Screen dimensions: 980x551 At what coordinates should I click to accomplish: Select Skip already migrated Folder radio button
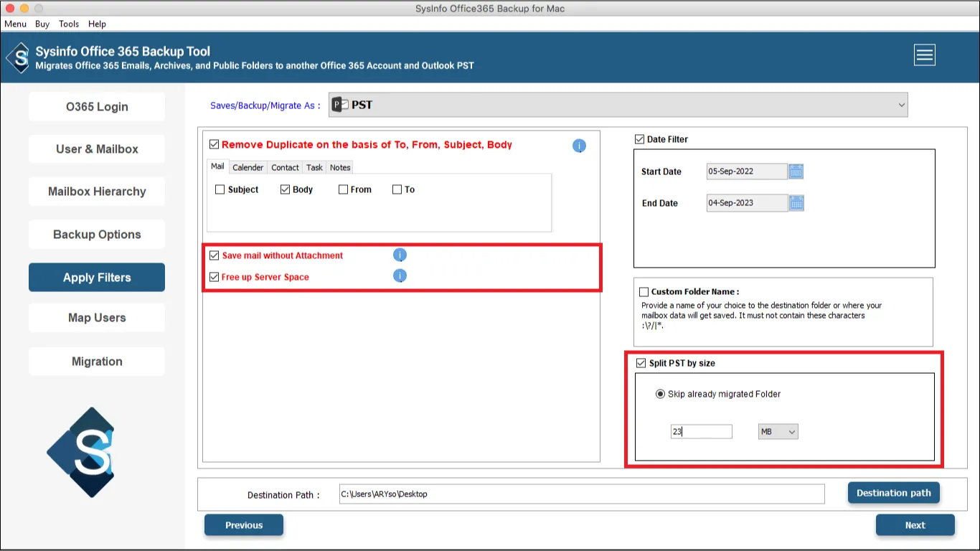click(x=660, y=394)
